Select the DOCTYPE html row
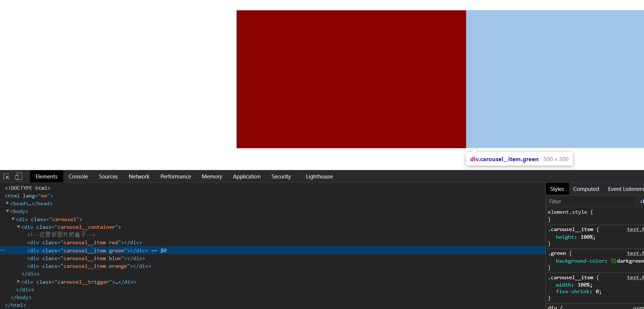This screenshot has width=644, height=309. pyautogui.click(x=273, y=188)
